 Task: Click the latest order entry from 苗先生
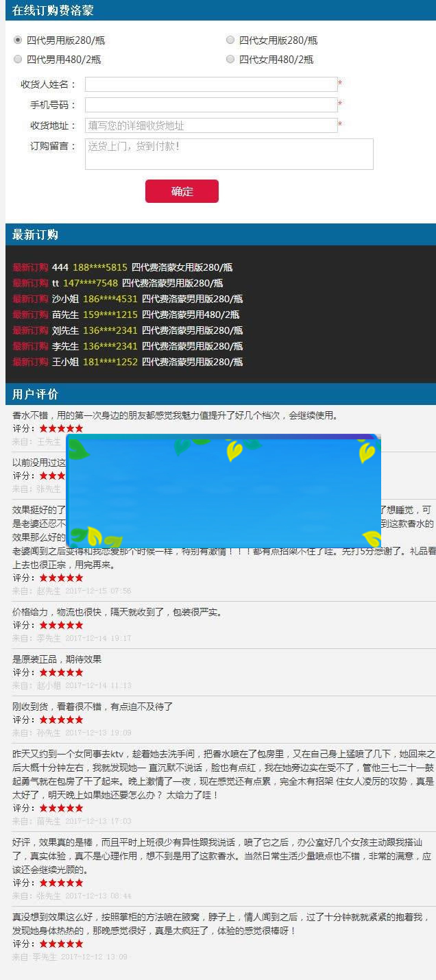point(126,315)
